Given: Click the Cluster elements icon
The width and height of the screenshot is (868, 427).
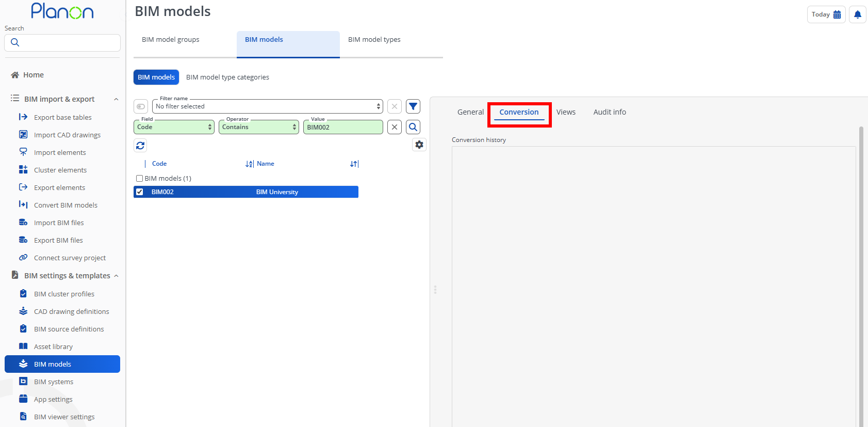Looking at the screenshot, I should pos(23,170).
